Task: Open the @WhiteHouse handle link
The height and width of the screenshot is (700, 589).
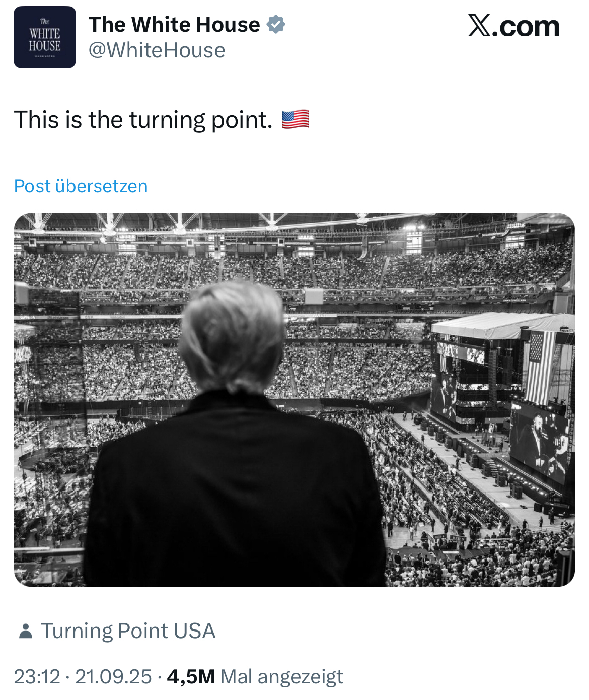Action: click(x=157, y=50)
